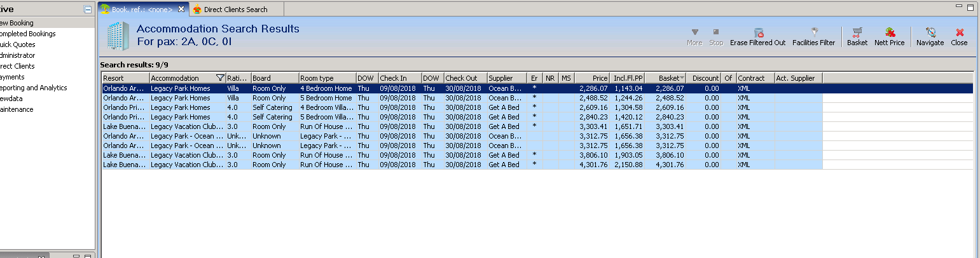Minimize the editor pane at top right

coord(959,7)
